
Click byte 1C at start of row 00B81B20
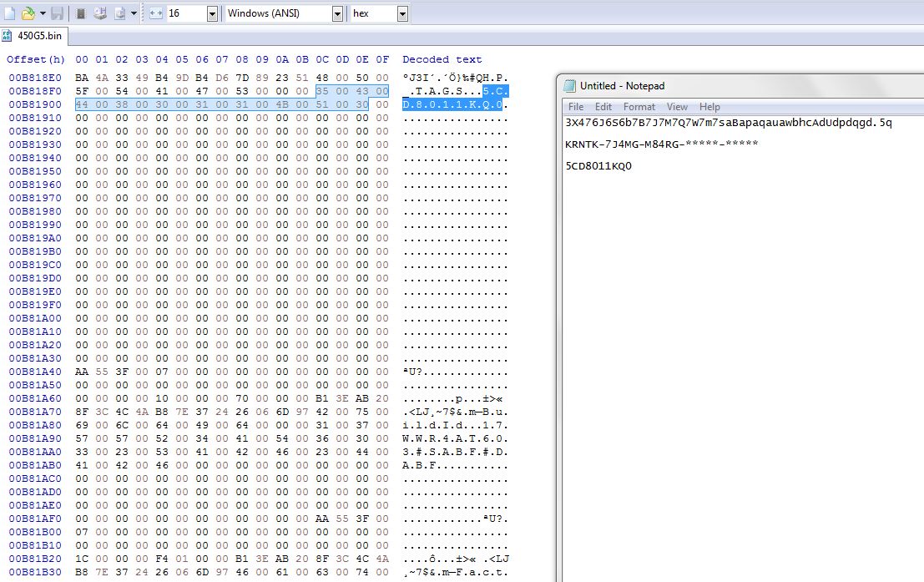82,559
